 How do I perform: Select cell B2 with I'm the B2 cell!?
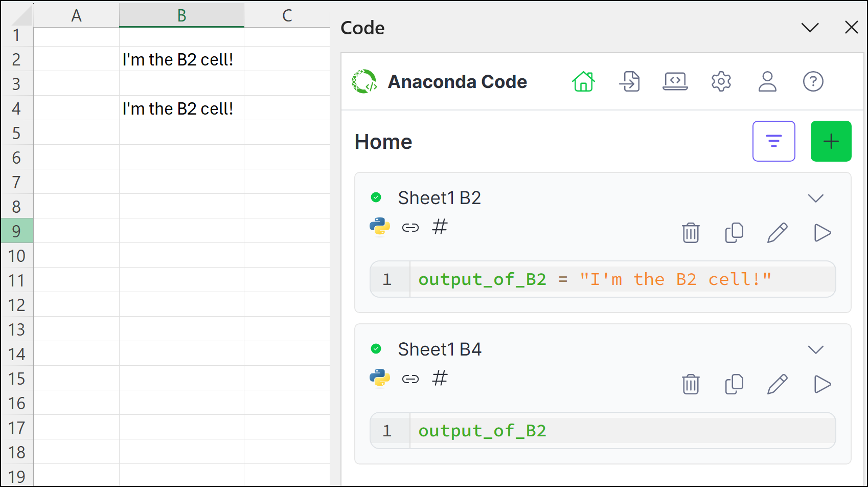pos(181,59)
